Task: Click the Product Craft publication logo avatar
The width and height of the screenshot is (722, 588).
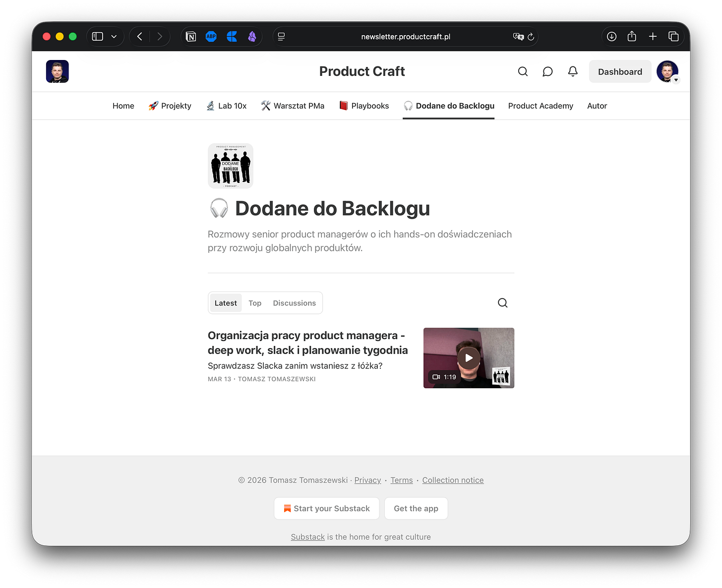Action: [58, 71]
